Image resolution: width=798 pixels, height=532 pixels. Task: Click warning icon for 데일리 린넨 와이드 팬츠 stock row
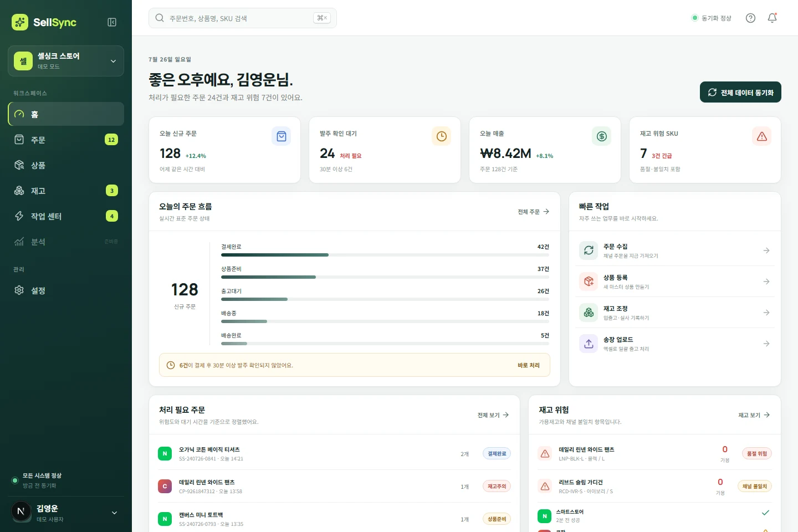tap(545, 454)
